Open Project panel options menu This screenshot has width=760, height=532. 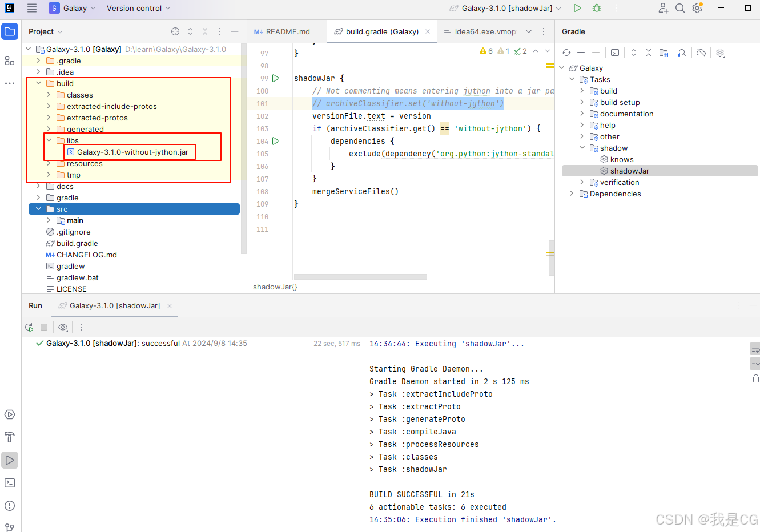220,31
